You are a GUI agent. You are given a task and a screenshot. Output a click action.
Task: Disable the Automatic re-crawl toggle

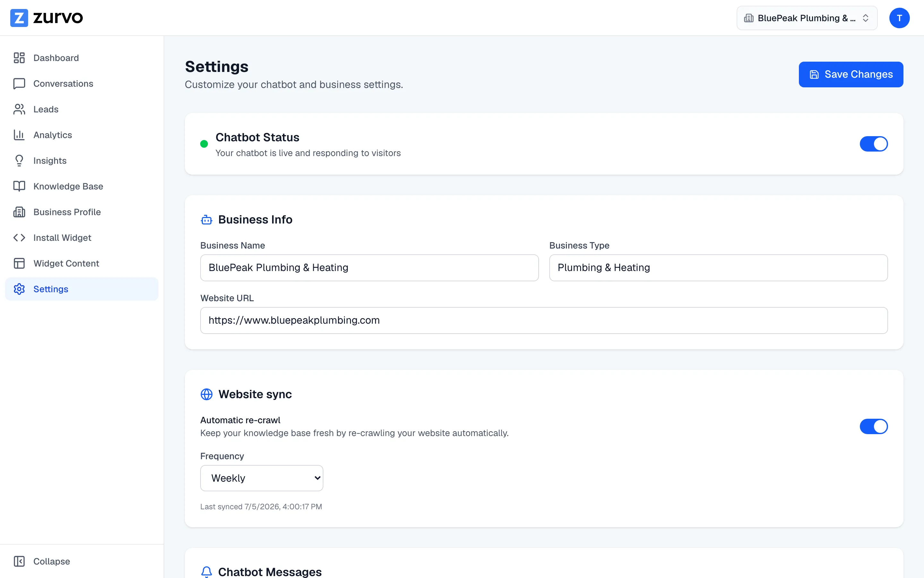874,426
